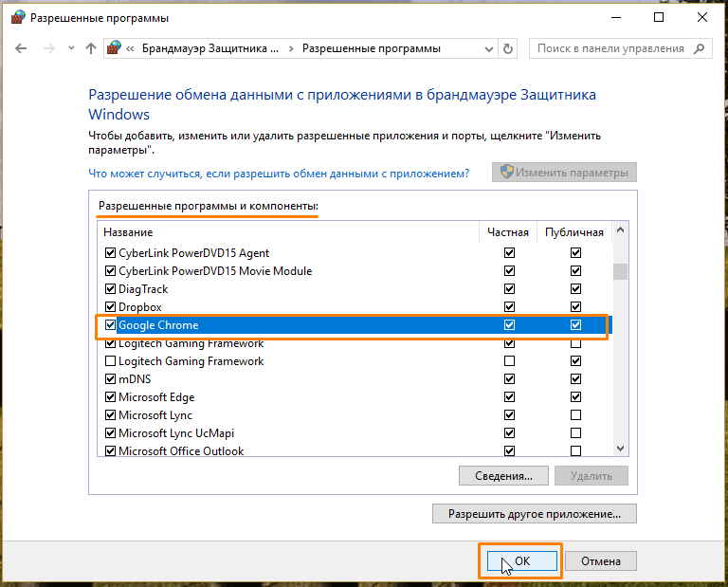This screenshot has height=587, width=728.
Task: Toggle Google Chrome private network checkbox
Action: (509, 324)
